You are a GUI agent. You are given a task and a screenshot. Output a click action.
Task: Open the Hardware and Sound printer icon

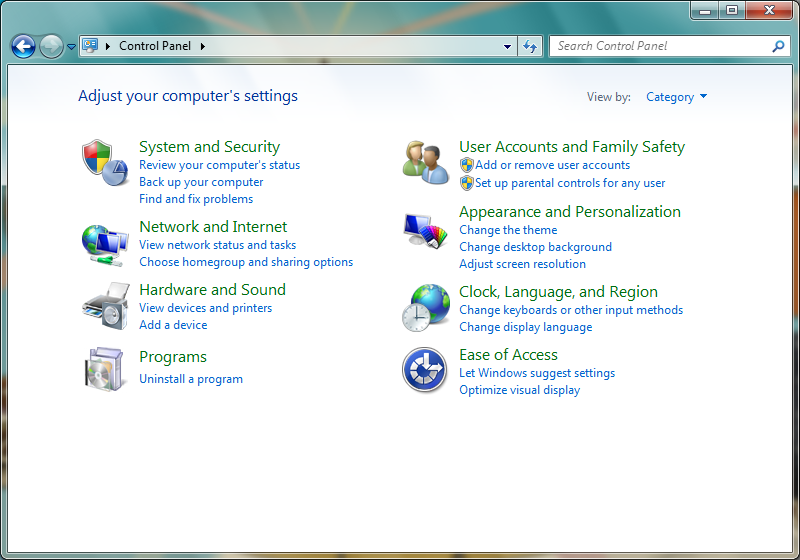106,306
